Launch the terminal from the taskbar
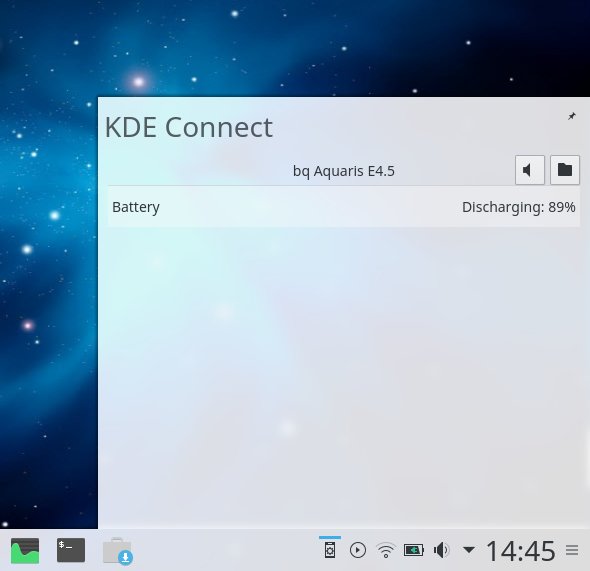The image size is (590, 571). click(71, 550)
